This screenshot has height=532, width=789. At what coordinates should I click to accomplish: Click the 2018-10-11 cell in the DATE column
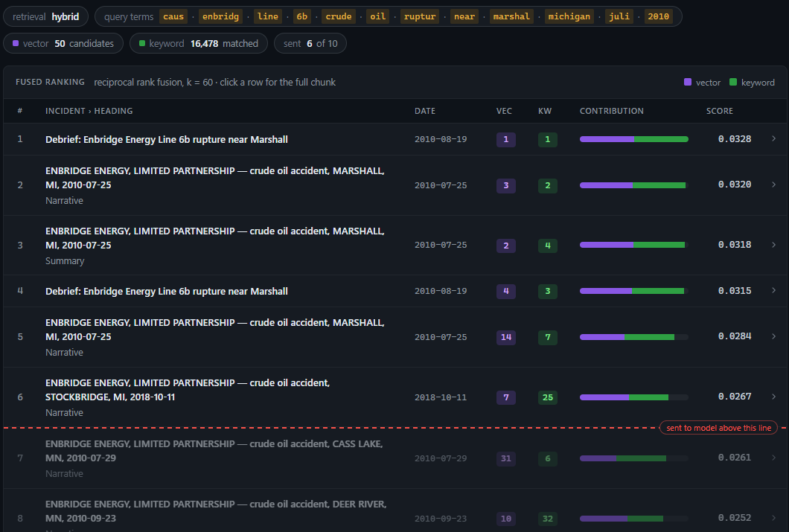(x=441, y=397)
